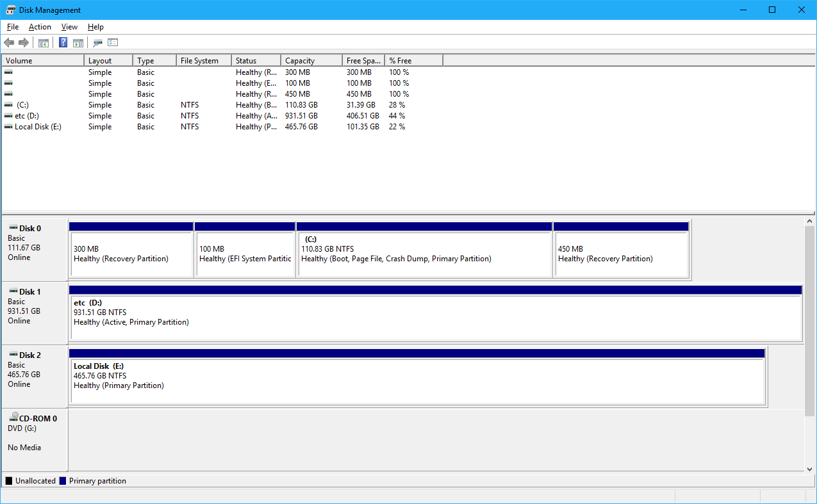Image resolution: width=817 pixels, height=504 pixels.
Task: Click the Disk 0 drive icon
Action: [x=13, y=228]
